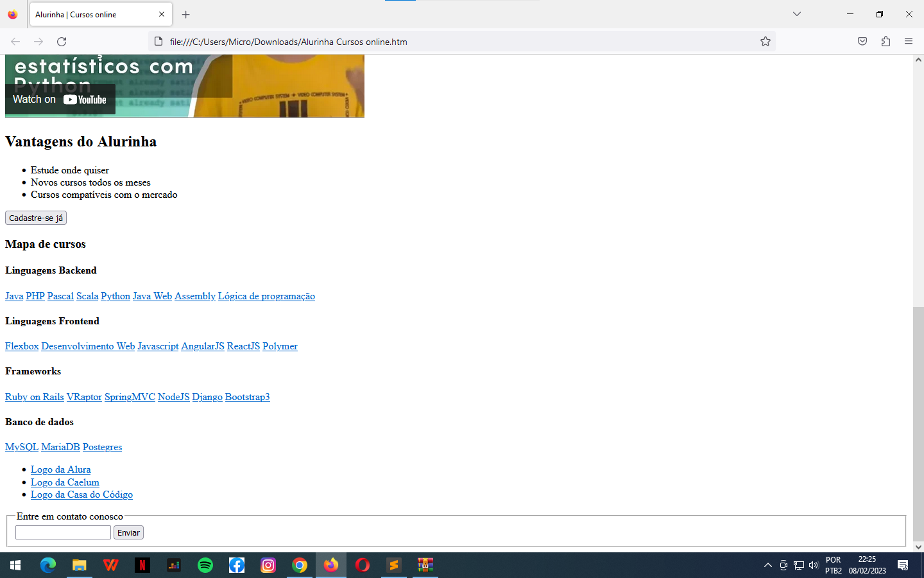This screenshot has height=578, width=924.
Task: Show hidden system tray icons
Action: click(768, 565)
